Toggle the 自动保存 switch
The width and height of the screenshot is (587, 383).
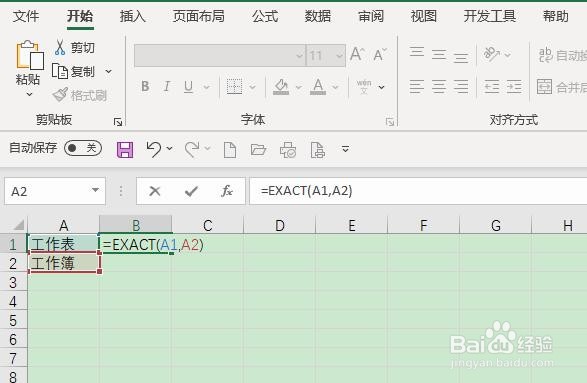point(83,148)
